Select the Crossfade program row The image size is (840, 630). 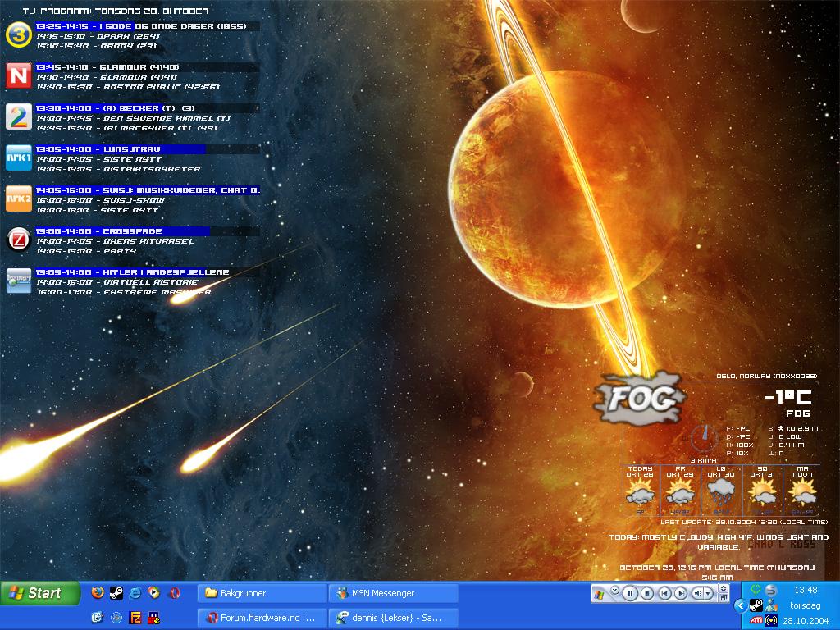(x=148, y=231)
